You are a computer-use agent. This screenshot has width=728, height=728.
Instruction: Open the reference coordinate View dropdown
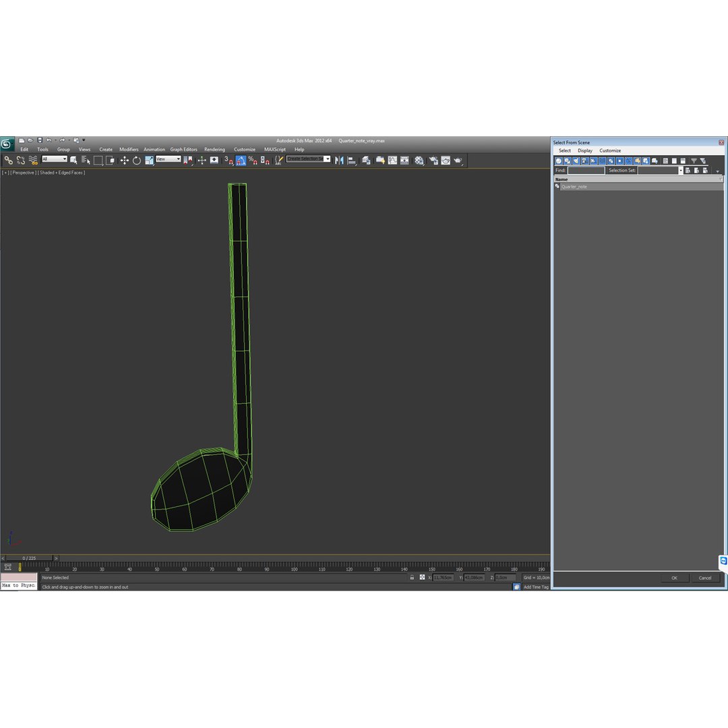tap(168, 159)
